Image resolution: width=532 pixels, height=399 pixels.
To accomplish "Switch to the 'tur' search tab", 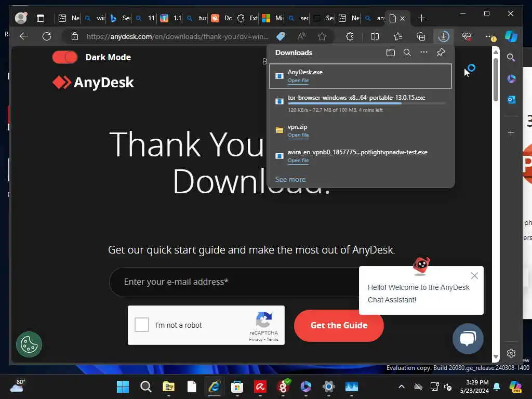I will click(x=197, y=18).
